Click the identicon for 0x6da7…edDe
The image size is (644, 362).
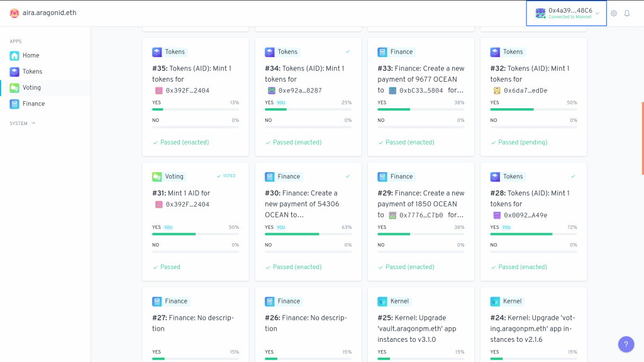[x=497, y=90]
